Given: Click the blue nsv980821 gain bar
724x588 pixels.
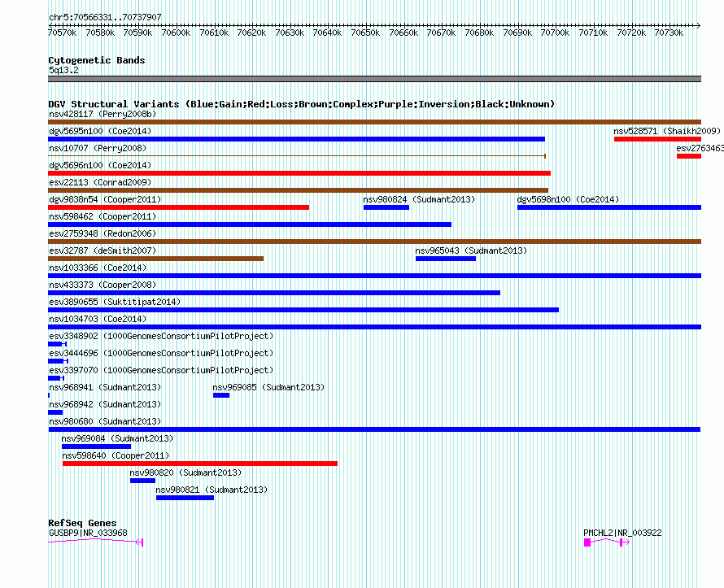Looking at the screenshot, I should 185,498.
